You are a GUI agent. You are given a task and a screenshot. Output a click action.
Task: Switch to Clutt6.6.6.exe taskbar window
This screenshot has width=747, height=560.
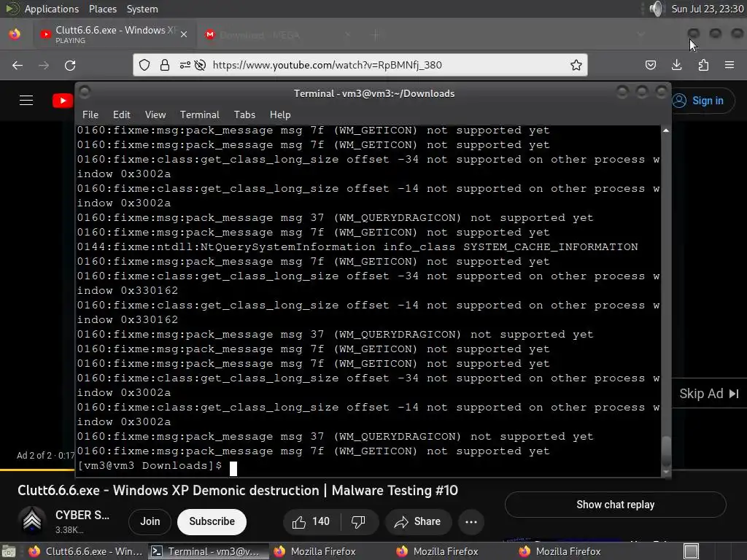coord(86,551)
